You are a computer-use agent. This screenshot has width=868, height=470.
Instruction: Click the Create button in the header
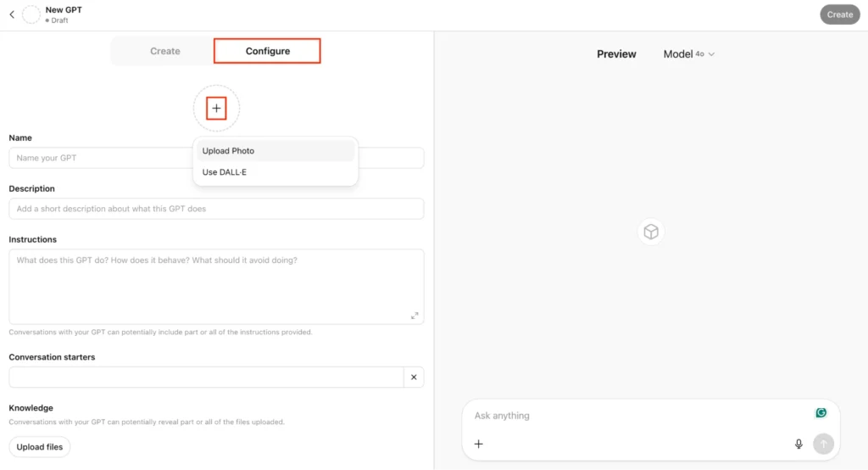click(840, 14)
